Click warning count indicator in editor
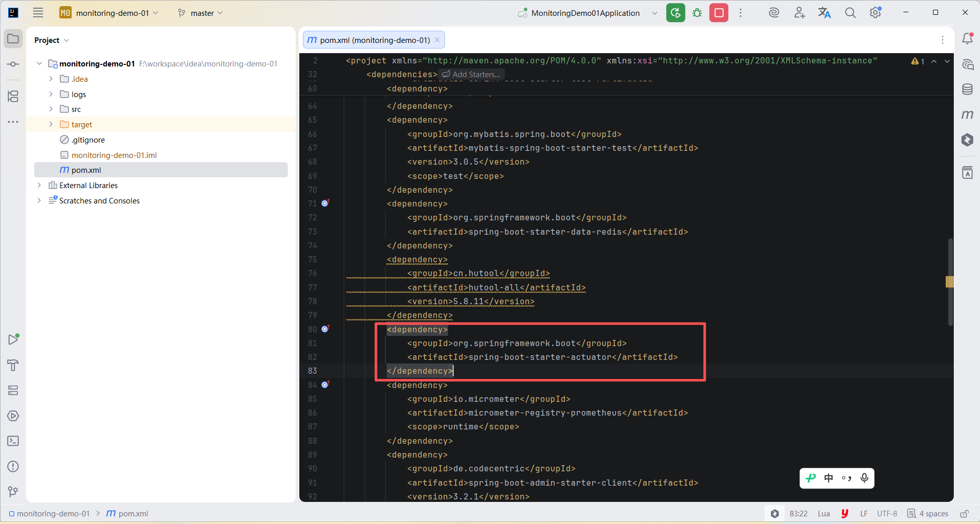 (918, 61)
